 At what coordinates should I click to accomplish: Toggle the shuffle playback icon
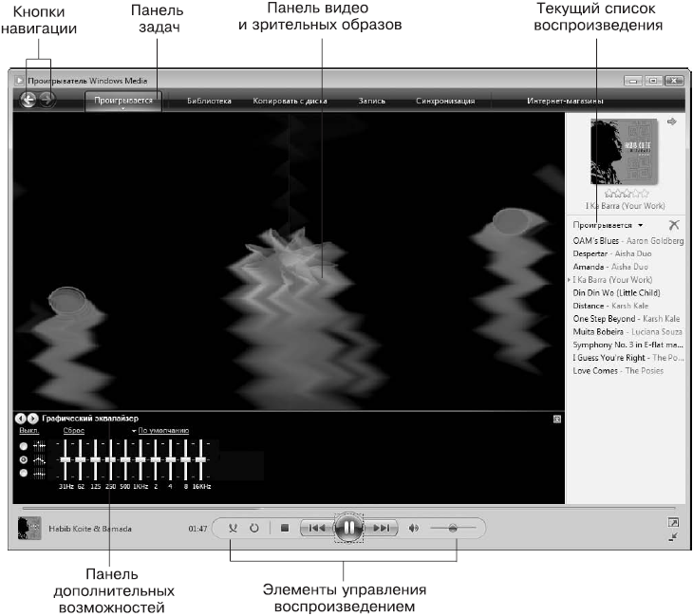(233, 528)
